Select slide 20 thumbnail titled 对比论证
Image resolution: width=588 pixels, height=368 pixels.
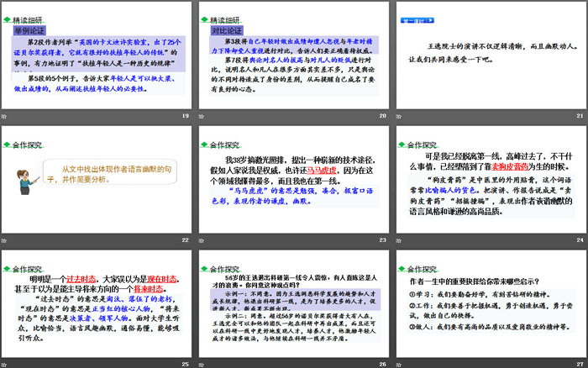click(x=294, y=55)
